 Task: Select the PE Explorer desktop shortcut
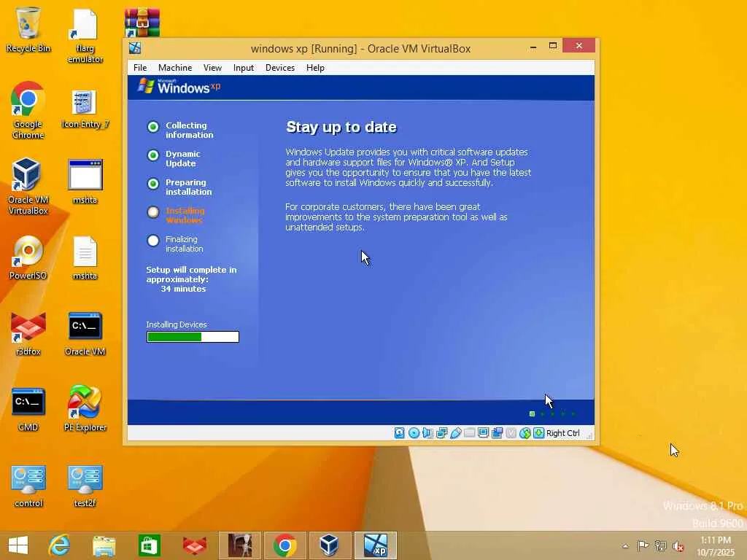click(85, 408)
